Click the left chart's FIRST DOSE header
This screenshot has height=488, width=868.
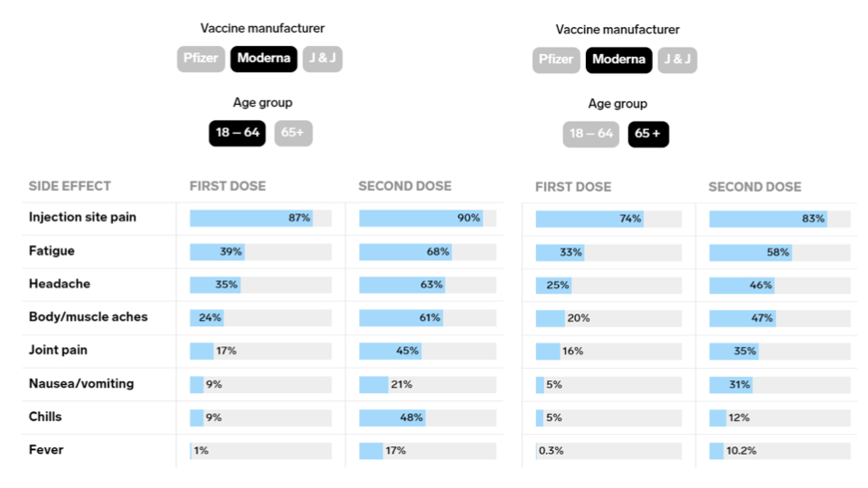pos(228,186)
